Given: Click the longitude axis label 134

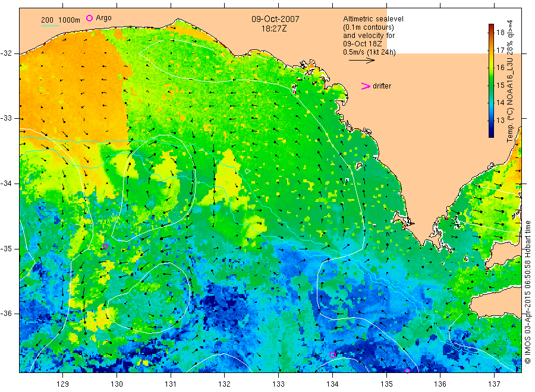Looking at the screenshot, I should point(332,384).
